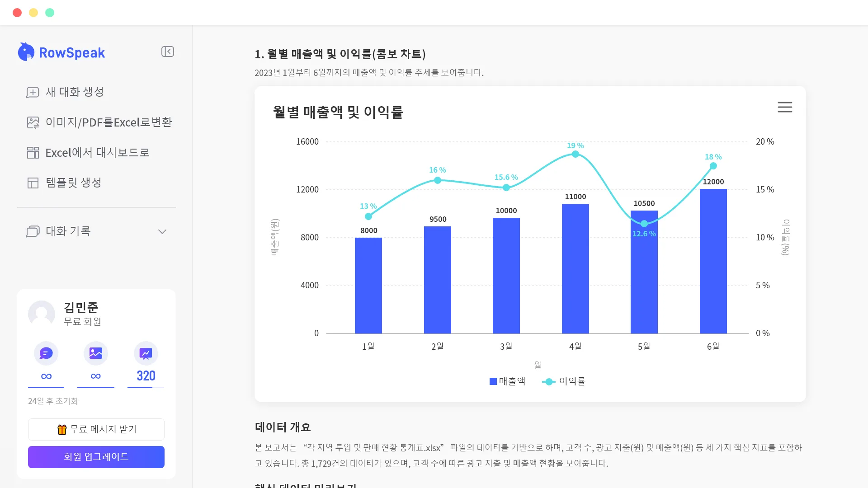Toggle 이익률 series in chart legend
The image size is (868, 488).
[x=564, y=381]
